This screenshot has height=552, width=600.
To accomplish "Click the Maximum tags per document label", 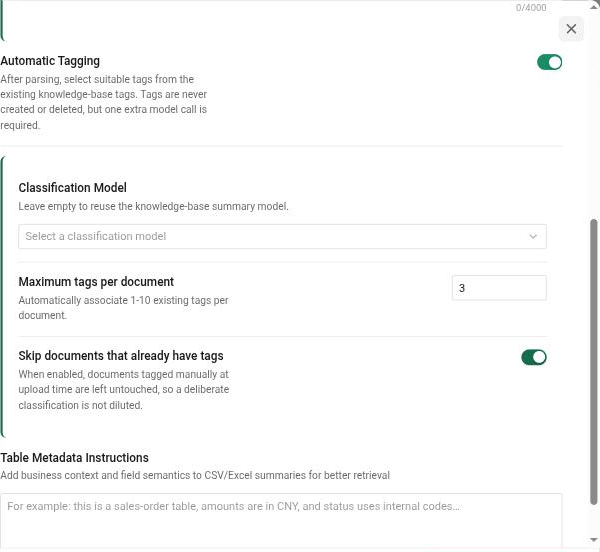I will (x=96, y=282).
